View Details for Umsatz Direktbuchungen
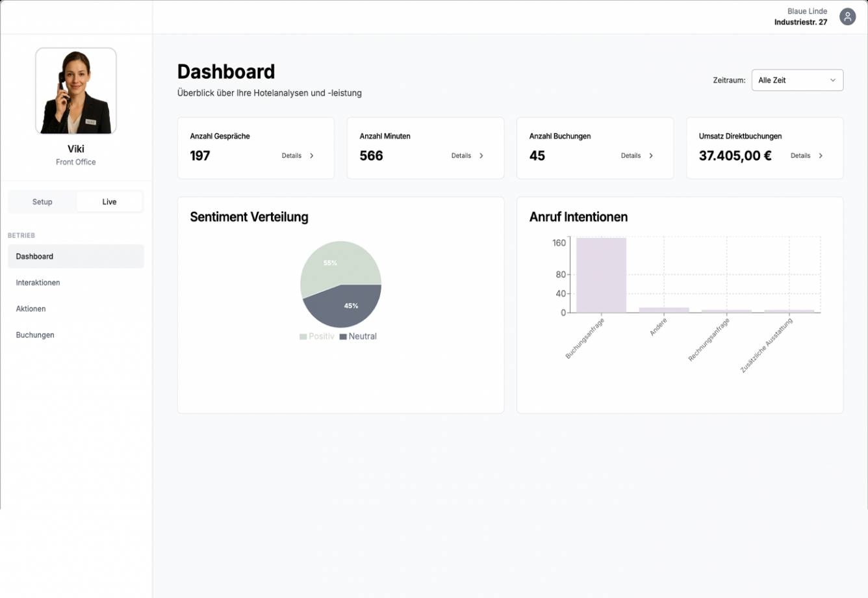Screen dimensions: 868x598 tap(800, 156)
